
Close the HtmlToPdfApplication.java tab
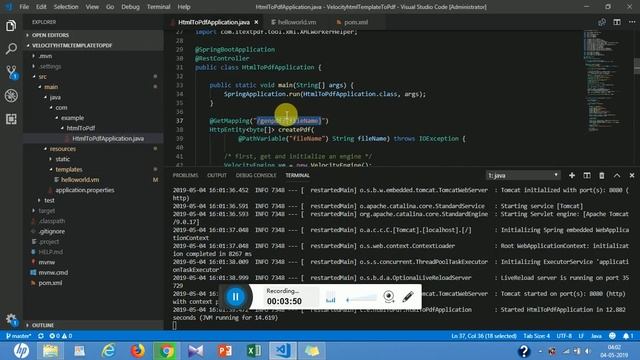coord(256,22)
